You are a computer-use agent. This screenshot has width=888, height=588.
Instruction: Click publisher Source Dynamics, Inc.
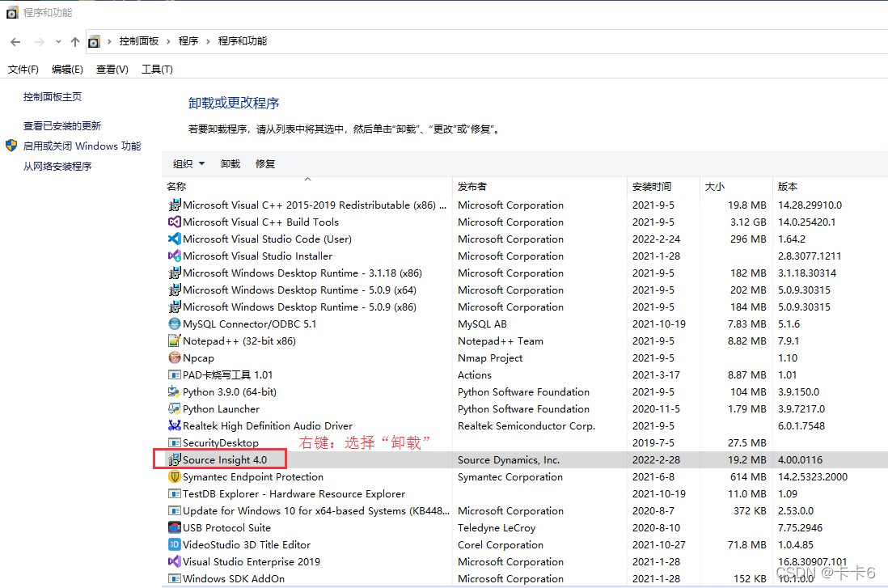[509, 460]
